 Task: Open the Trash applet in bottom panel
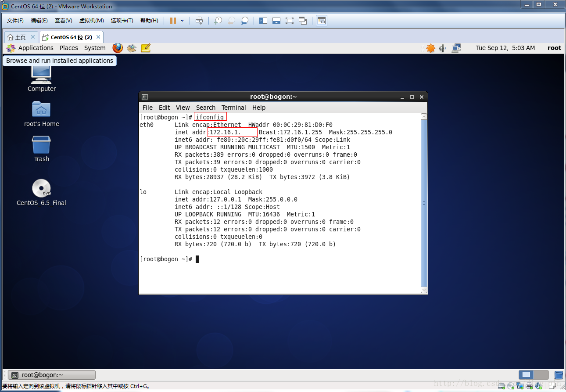[x=559, y=375]
